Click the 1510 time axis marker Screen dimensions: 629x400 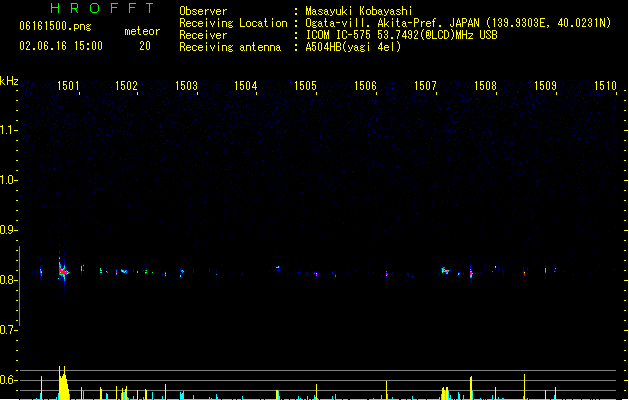point(605,86)
